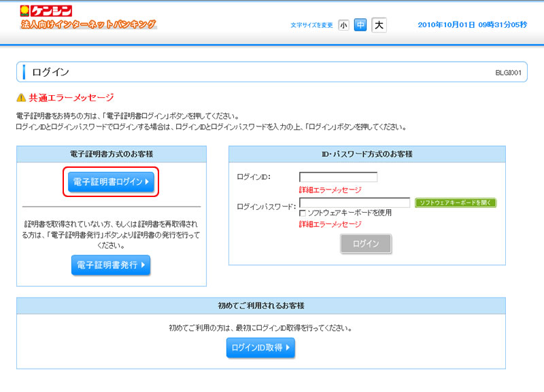Click the ケンシン logo
This screenshot has height=392, width=544.
coord(46,10)
